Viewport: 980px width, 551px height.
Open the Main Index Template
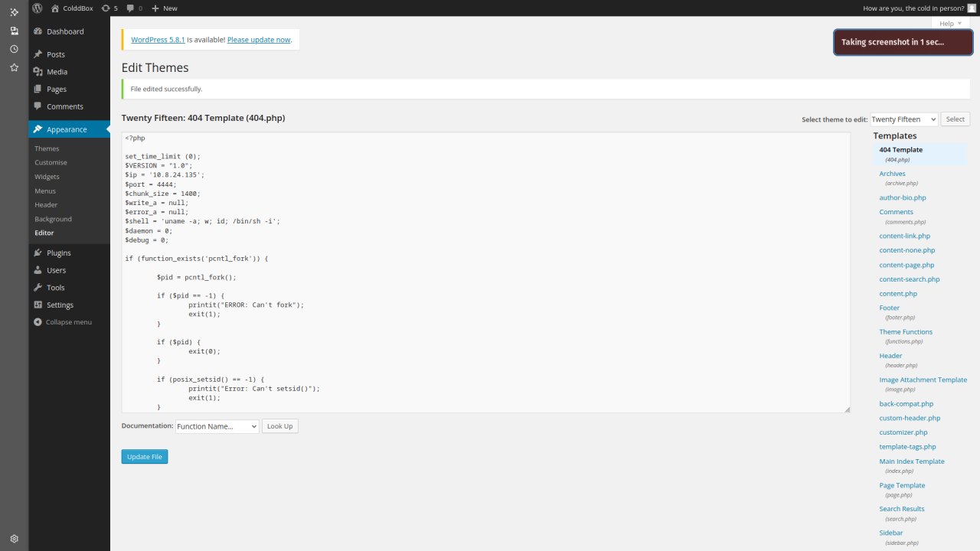(912, 461)
